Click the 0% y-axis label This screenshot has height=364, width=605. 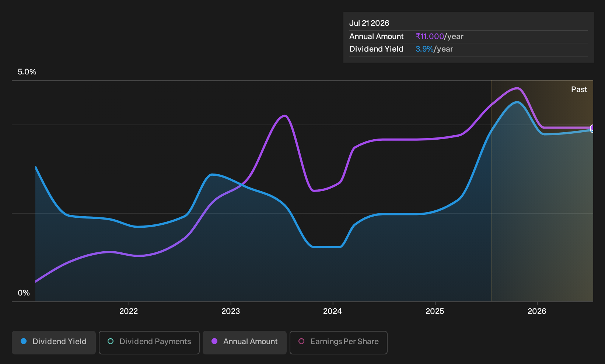coord(24,293)
